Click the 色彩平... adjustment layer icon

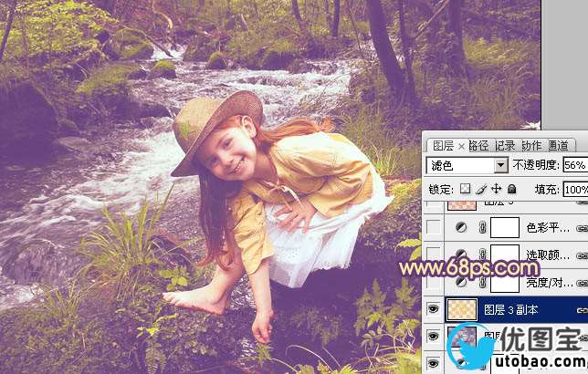461,227
